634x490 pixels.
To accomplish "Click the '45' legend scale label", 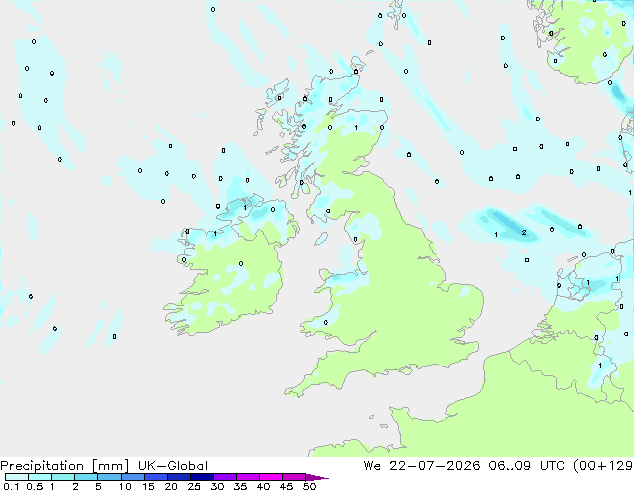I will [x=286, y=486].
